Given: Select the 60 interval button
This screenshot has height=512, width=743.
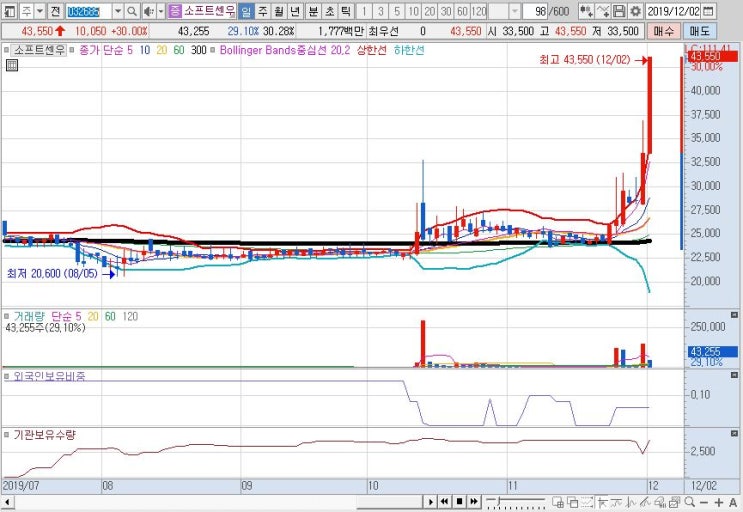Looking at the screenshot, I should tap(463, 11).
